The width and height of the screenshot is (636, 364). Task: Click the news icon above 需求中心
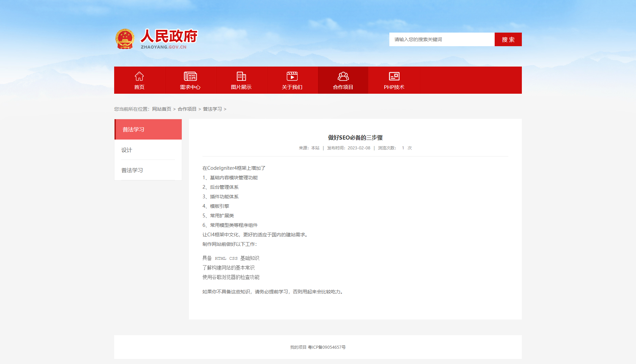[190, 76]
